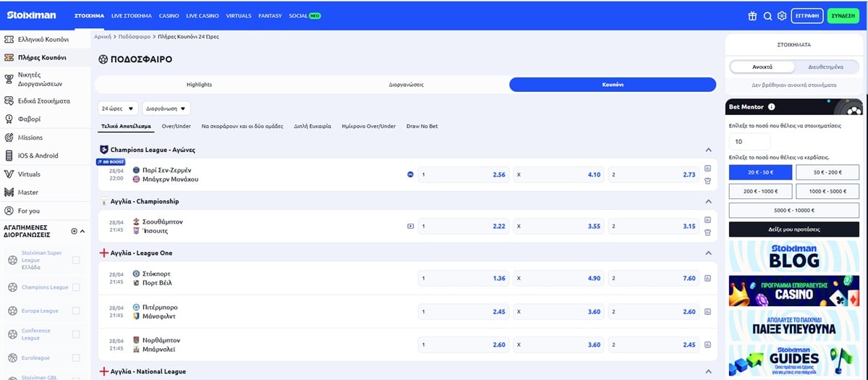
Task: Click the ΕΓΓΡΑΦΗ button
Action: pos(807,15)
